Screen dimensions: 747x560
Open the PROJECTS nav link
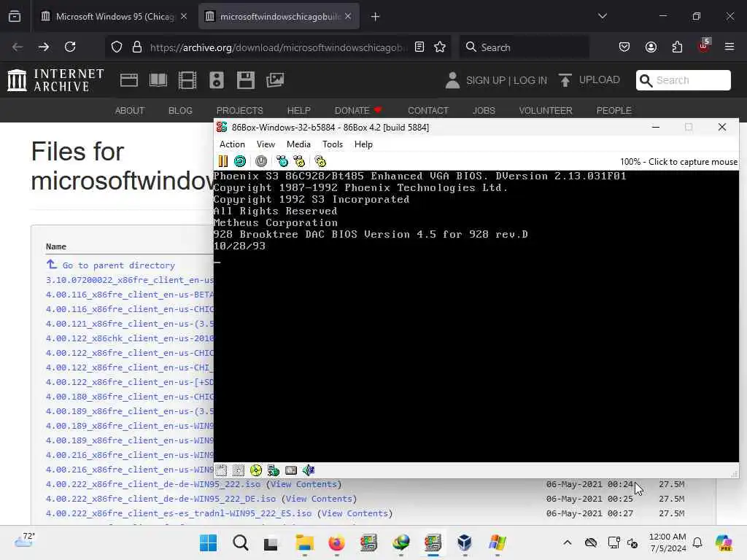[239, 111]
